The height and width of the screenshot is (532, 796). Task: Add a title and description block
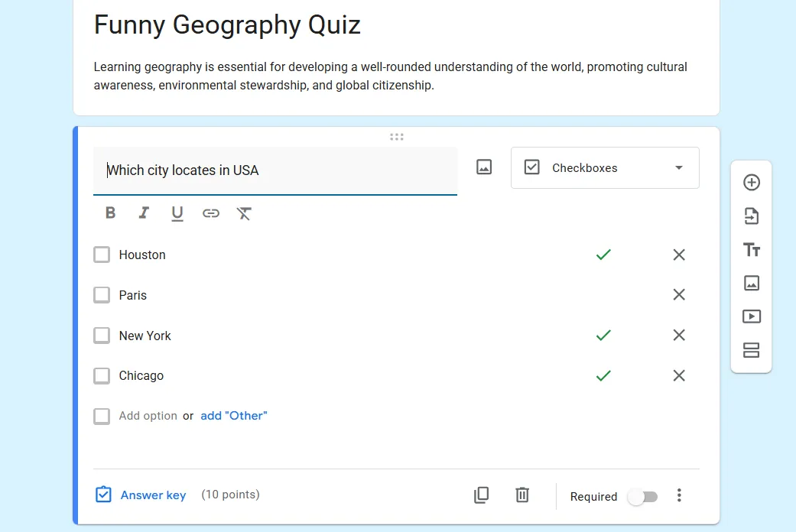coord(752,250)
